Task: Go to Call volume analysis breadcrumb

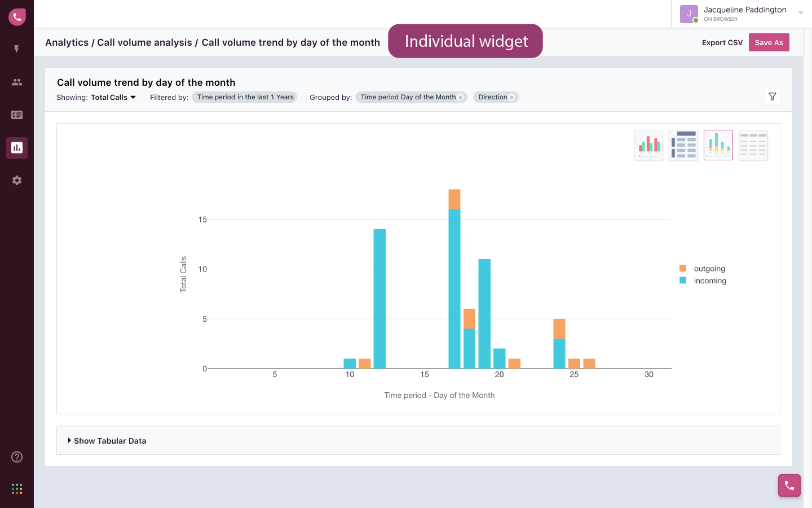Action: coord(144,42)
